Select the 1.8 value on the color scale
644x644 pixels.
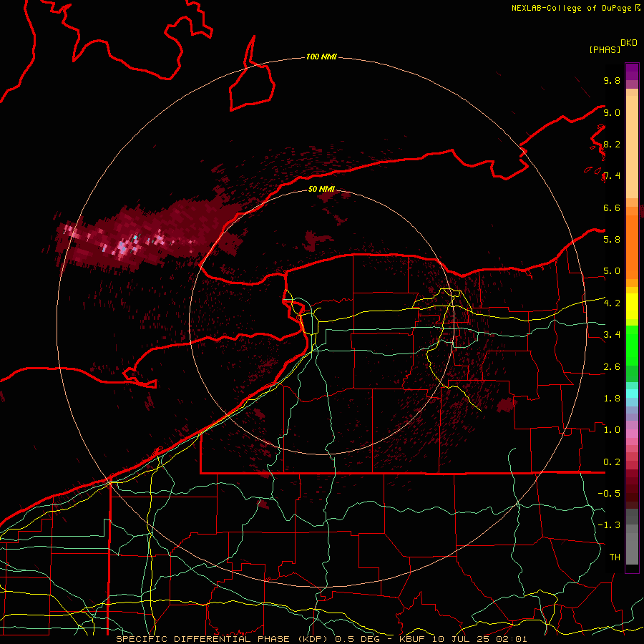pyautogui.click(x=612, y=399)
